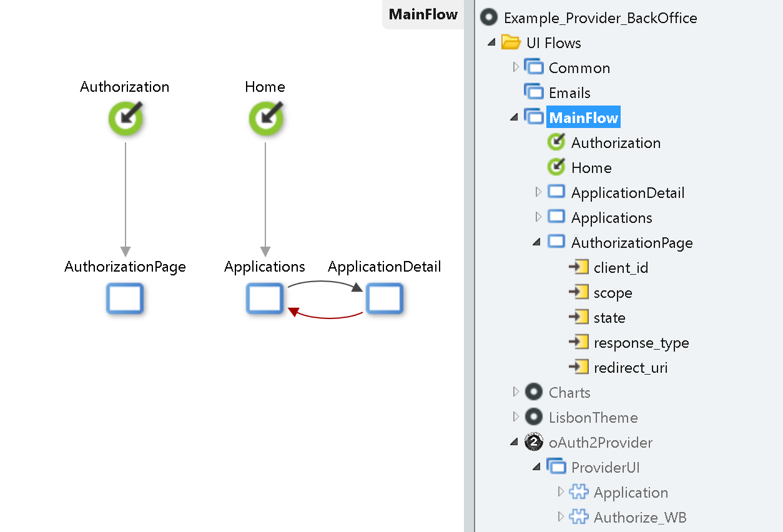Click the red arrow from ApplicationDetail to Applications
The height and width of the screenshot is (532, 783).
coord(326,317)
